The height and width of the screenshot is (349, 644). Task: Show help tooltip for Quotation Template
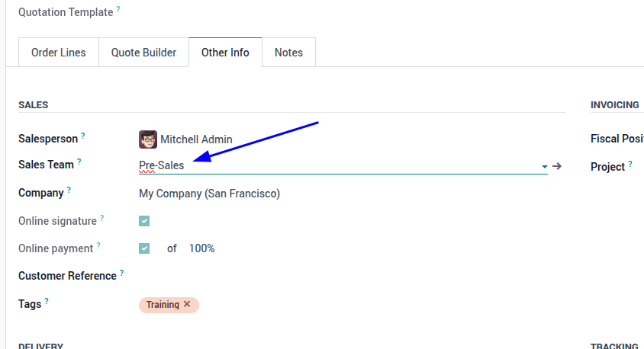[x=118, y=9]
